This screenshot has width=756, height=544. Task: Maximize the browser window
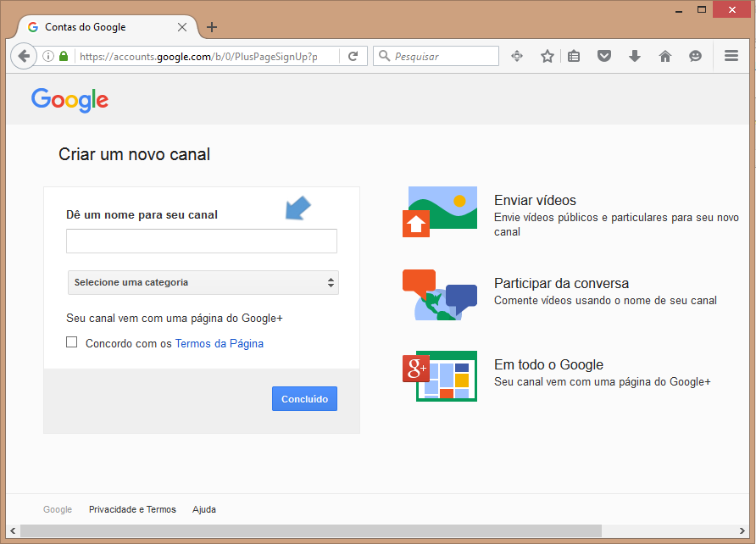pos(702,9)
